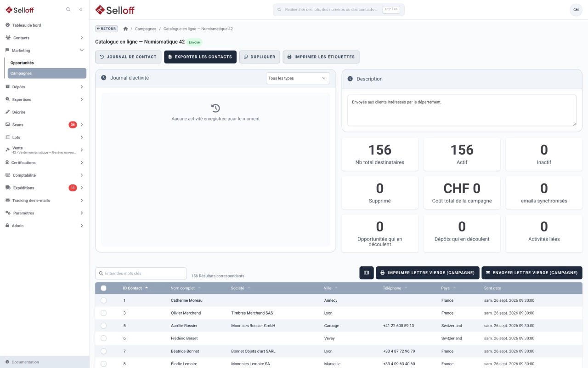Click the CM user avatar
Viewport: 588px width, 368px height.
point(576,10)
